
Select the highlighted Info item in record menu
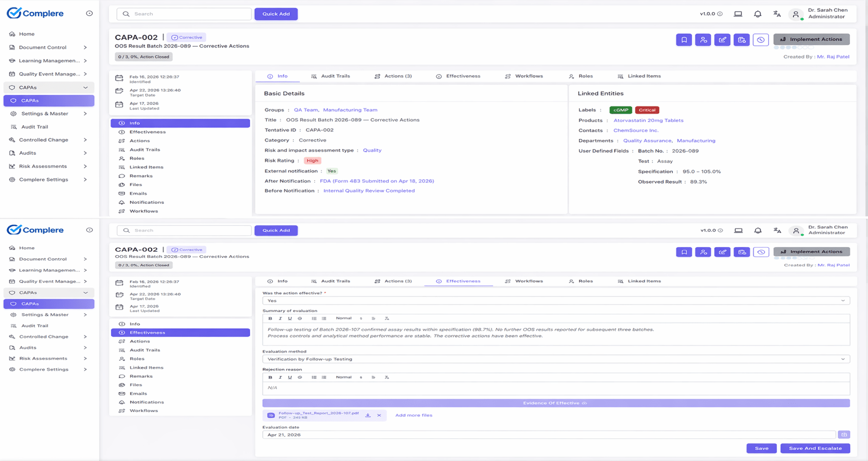pos(180,123)
